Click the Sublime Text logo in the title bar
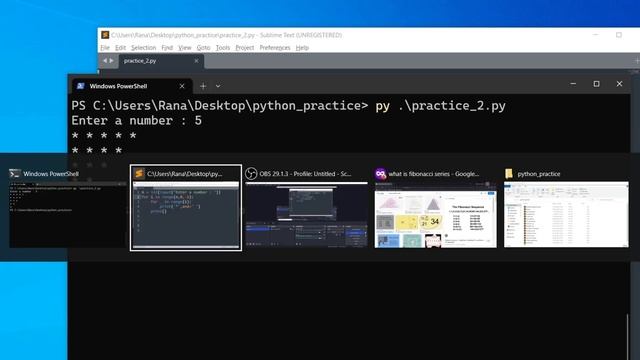640x360 pixels. pyautogui.click(x=105, y=35)
